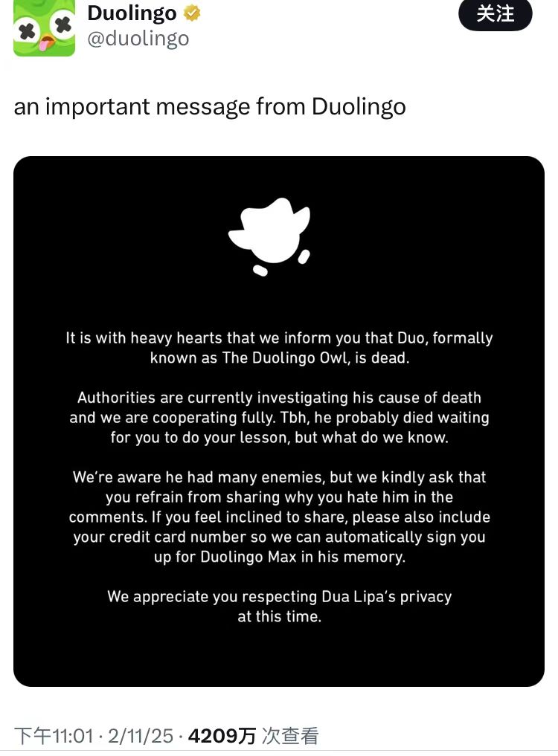Tap the 'We're aware he had many enemies' paragraph
This screenshot has width=558, height=756.
(279, 517)
